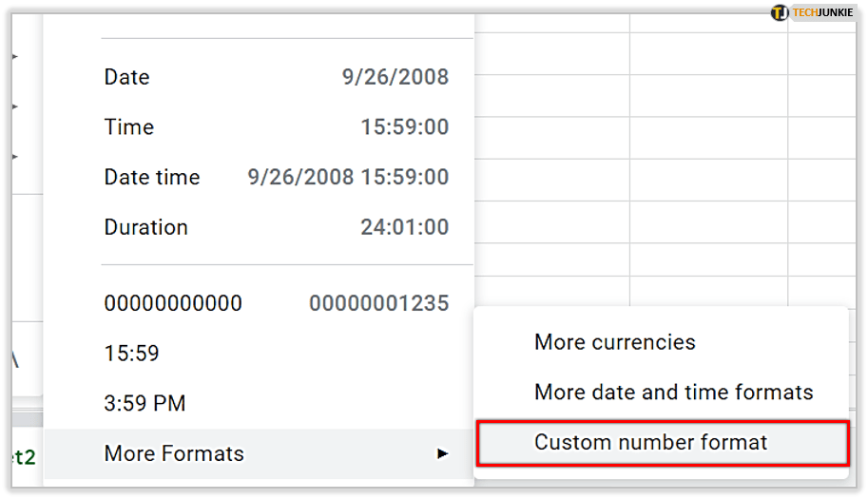Expand the More Formats submenu arrow
The height and width of the screenshot is (499, 868).
tap(442, 454)
